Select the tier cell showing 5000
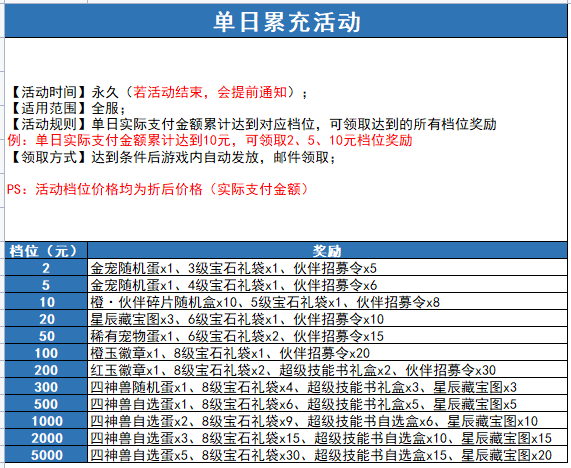The width and height of the screenshot is (571, 468). (x=46, y=455)
